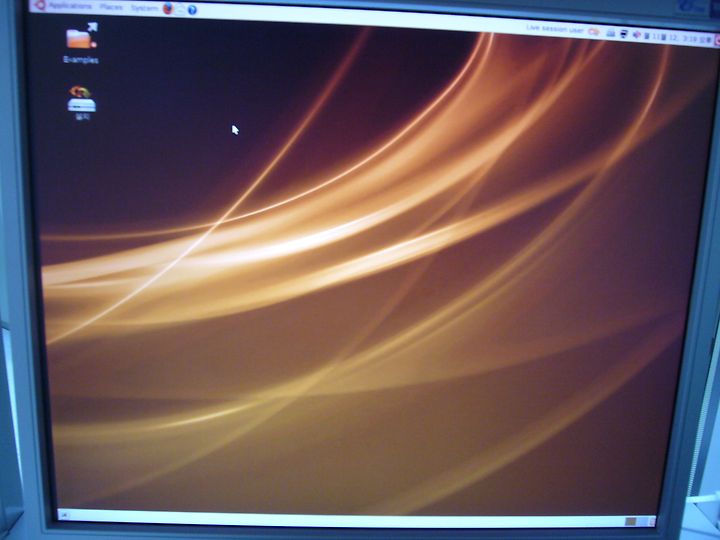Screen dimensions: 720x540
Task: Open the Examples folder on desktop
Action: [81, 43]
